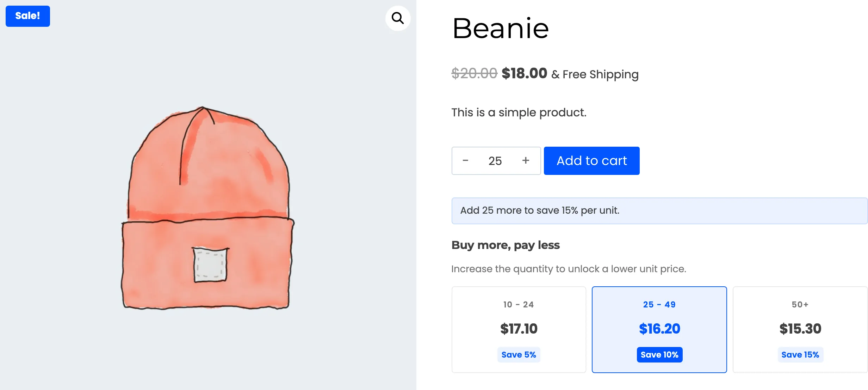Select the 50+ pricing tier
868x390 pixels.
[800, 329]
